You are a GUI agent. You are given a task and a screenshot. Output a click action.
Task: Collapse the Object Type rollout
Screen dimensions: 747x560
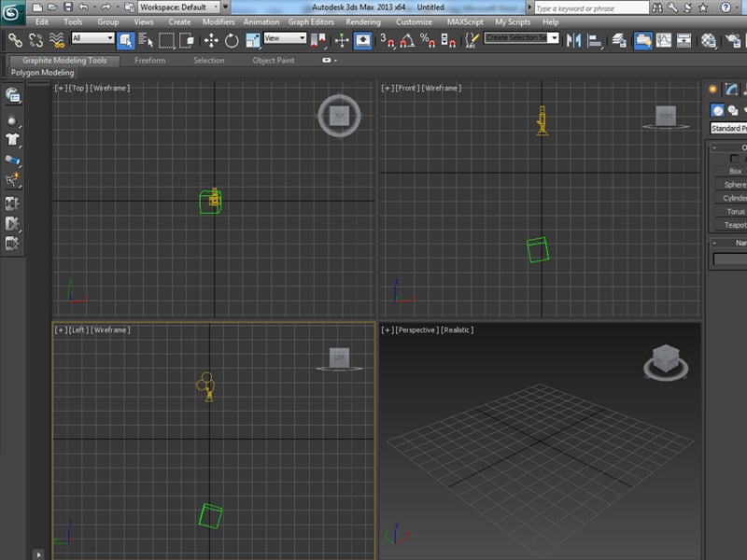[714, 147]
